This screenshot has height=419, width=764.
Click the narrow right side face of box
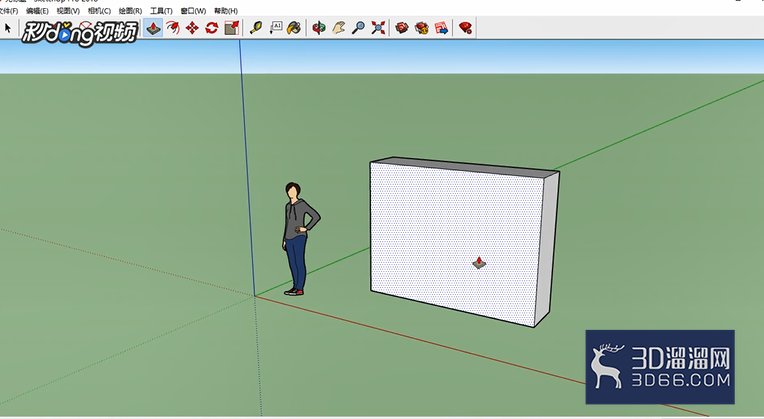point(547,246)
